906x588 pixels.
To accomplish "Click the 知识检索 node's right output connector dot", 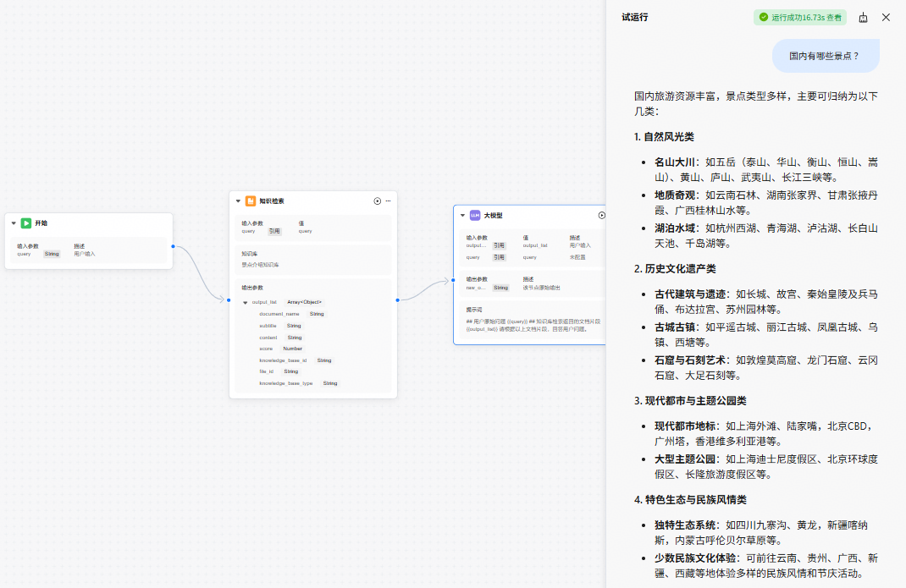I will (397, 300).
